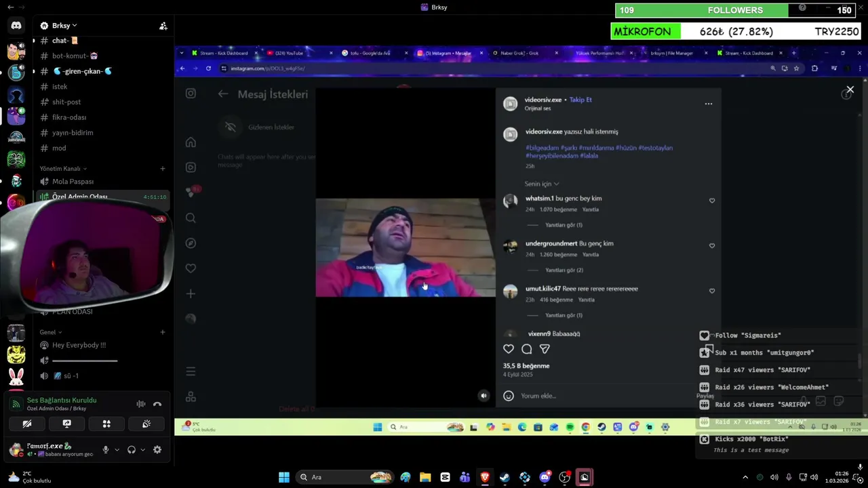This screenshot has width=868, height=488.
Task: Open the fıkra-odası channel
Action: (69, 117)
